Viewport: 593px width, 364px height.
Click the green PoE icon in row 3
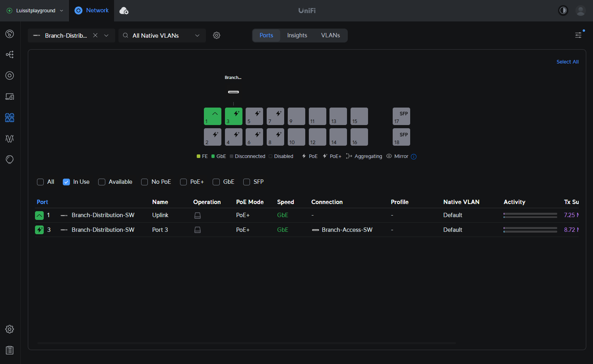39,230
